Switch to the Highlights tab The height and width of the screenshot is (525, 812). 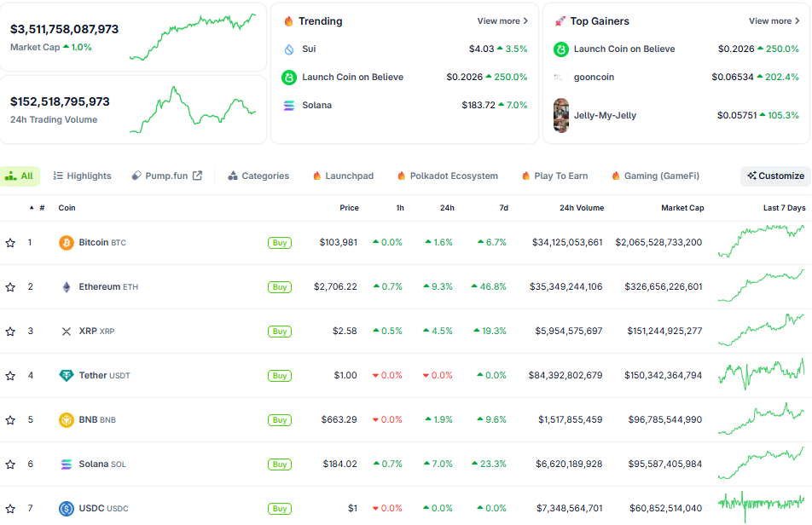point(83,176)
